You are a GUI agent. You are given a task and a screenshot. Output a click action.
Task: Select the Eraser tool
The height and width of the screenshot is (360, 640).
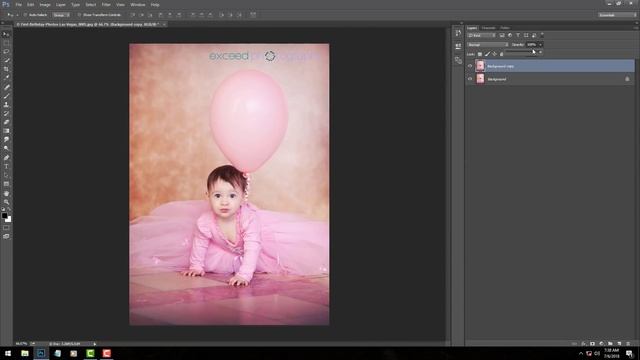pyautogui.click(x=6, y=122)
